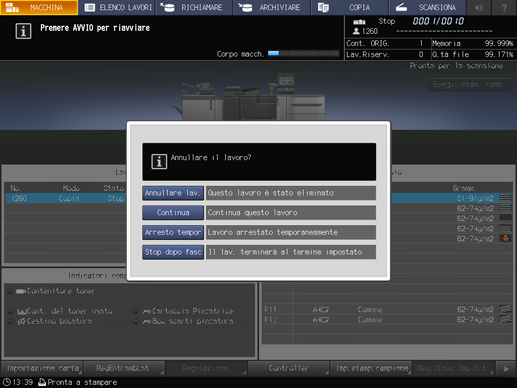Click the Lav.Riserv. counter

point(387,54)
